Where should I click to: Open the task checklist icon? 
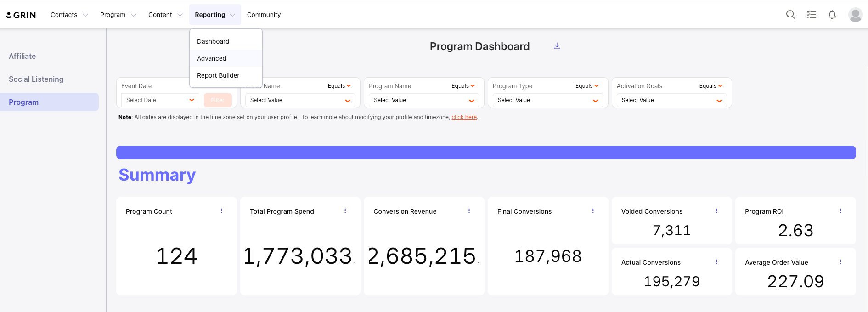coord(812,15)
